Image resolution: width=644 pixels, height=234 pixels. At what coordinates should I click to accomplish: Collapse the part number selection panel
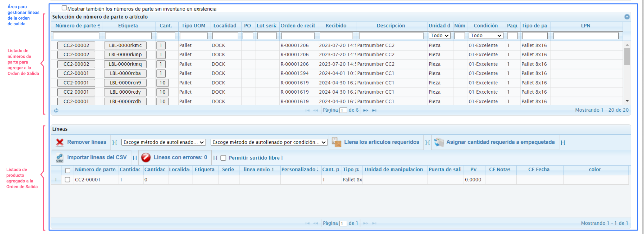[x=627, y=17]
